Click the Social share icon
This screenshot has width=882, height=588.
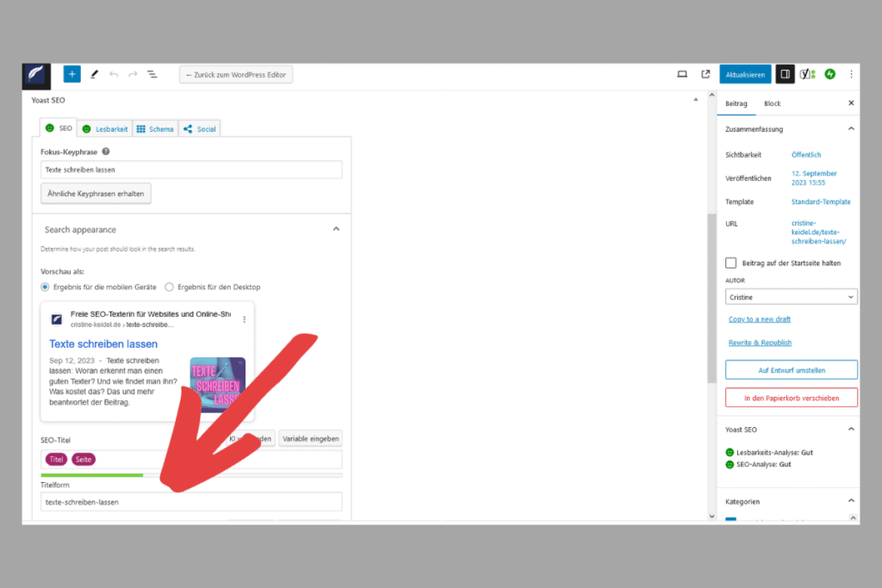point(188,129)
